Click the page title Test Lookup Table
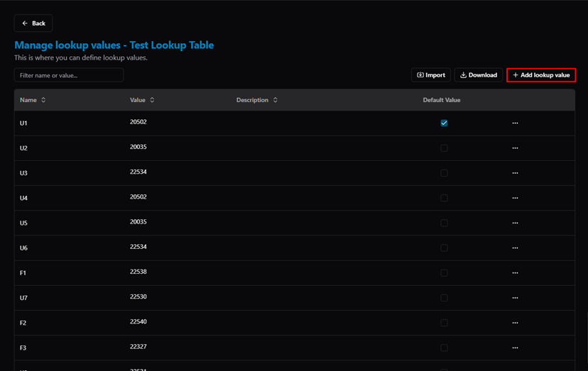The width and height of the screenshot is (588, 371). point(172,45)
